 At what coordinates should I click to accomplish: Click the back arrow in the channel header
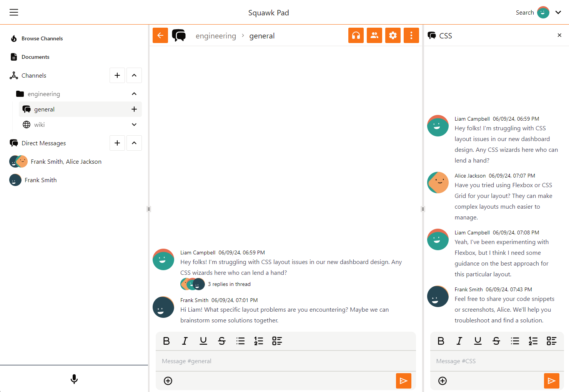pos(160,35)
